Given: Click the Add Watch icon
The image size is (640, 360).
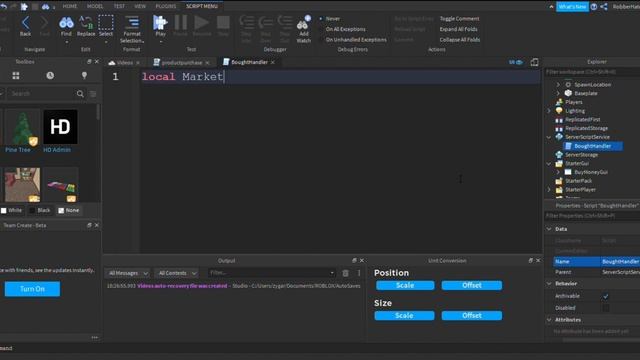Looking at the screenshot, I should (x=303, y=24).
